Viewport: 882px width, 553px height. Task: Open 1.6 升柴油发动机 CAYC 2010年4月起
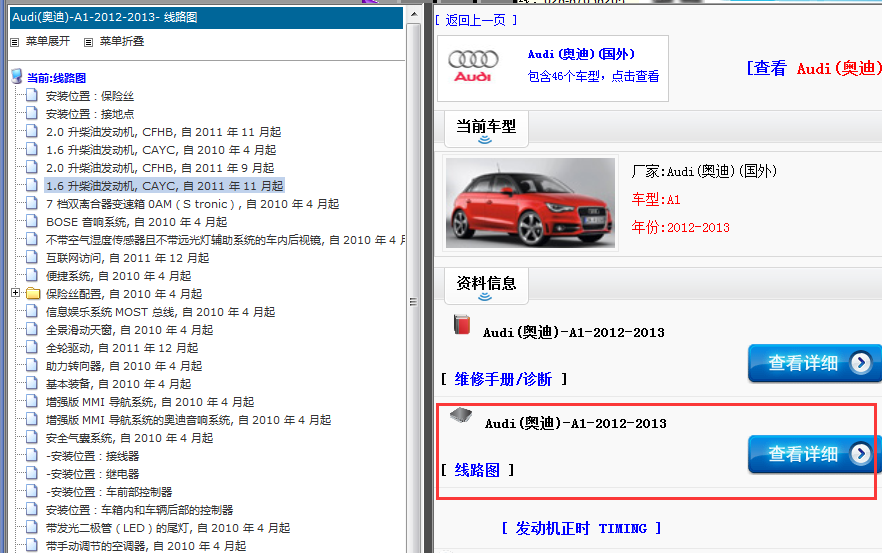(161, 150)
